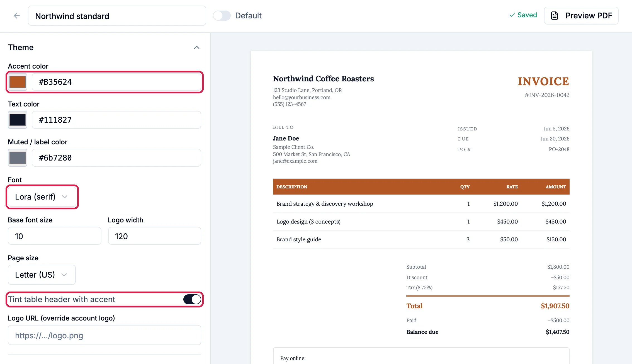Screen dimensions: 632x364
Task: Click PO value PO-2048
Action: pyautogui.click(x=559, y=149)
